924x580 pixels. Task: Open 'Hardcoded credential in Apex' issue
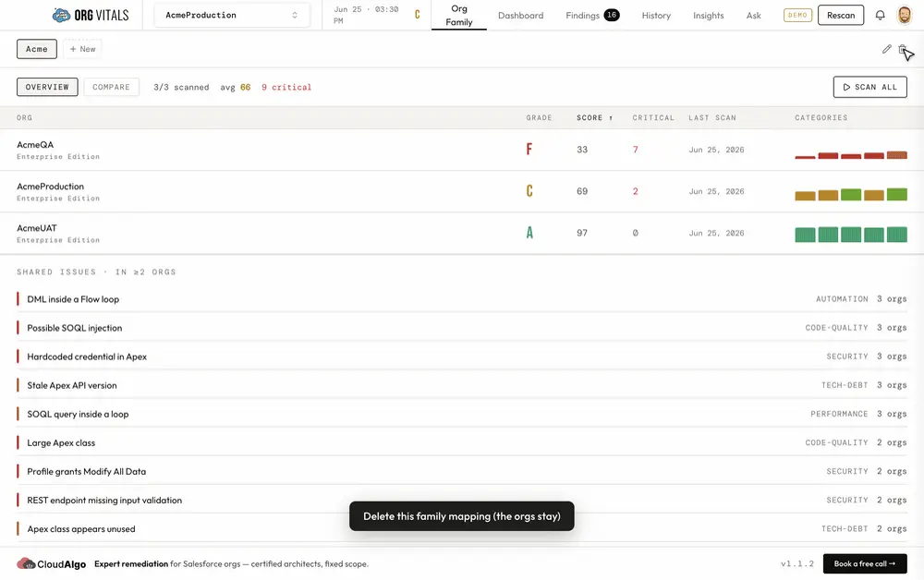tap(462, 356)
